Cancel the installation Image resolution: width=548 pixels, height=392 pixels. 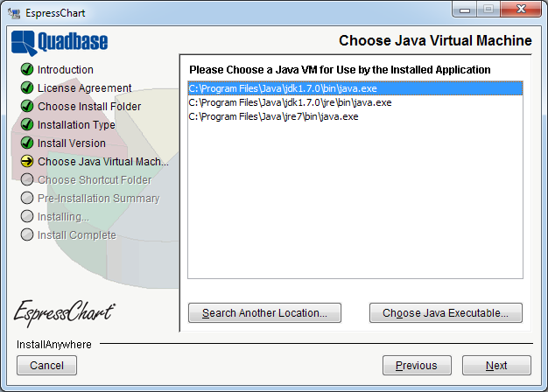click(x=46, y=366)
